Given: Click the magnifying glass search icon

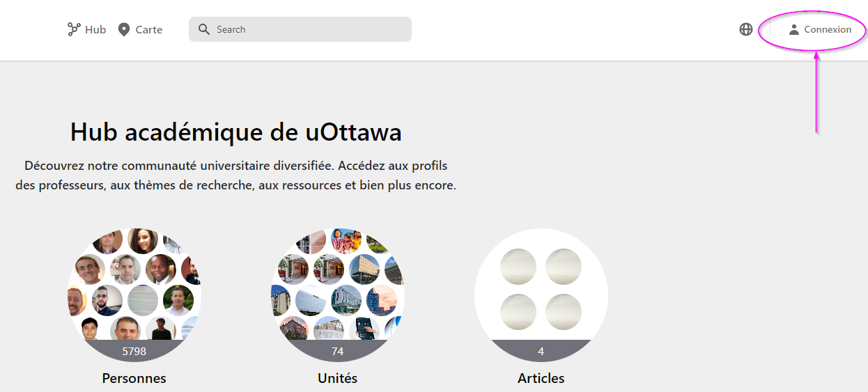Looking at the screenshot, I should (204, 29).
